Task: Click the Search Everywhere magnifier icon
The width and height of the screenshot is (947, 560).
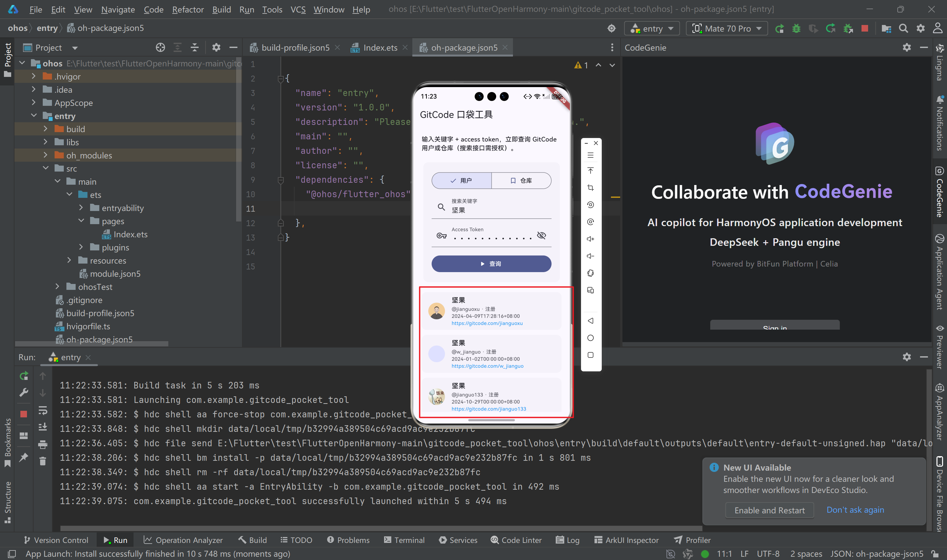Action: pyautogui.click(x=903, y=28)
